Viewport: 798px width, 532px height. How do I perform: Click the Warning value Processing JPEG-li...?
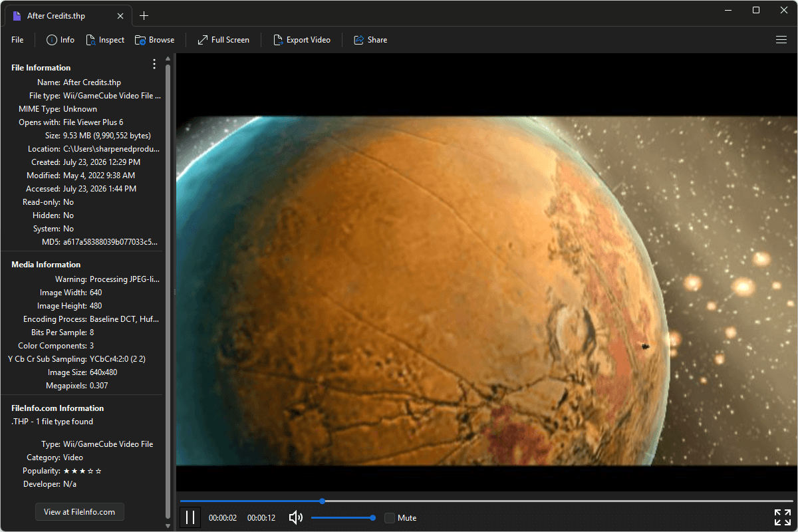pyautogui.click(x=124, y=279)
